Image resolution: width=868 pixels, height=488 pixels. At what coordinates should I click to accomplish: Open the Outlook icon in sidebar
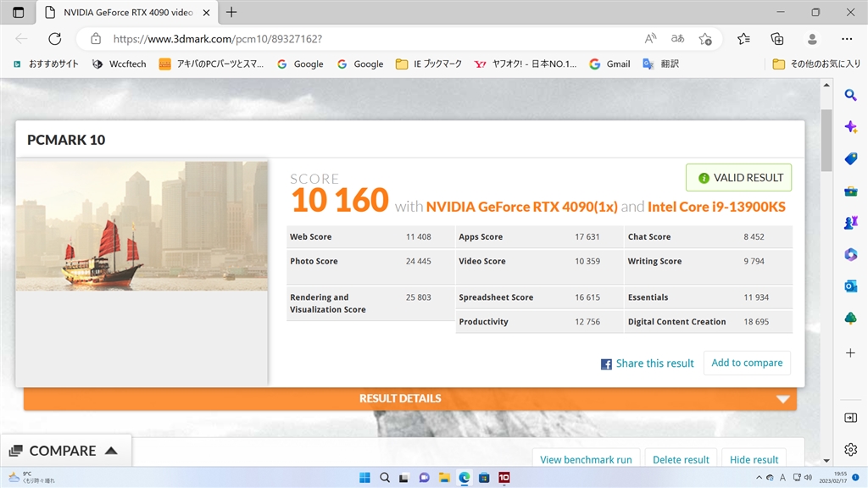coord(851,286)
